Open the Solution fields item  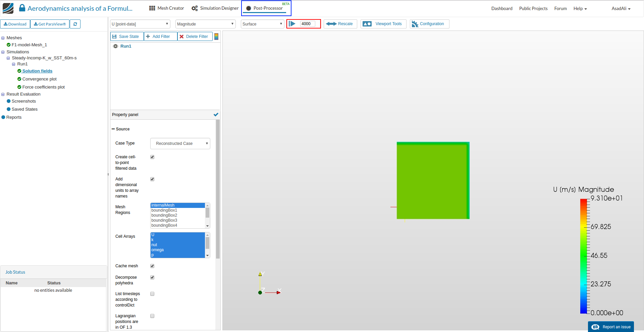[x=37, y=71]
